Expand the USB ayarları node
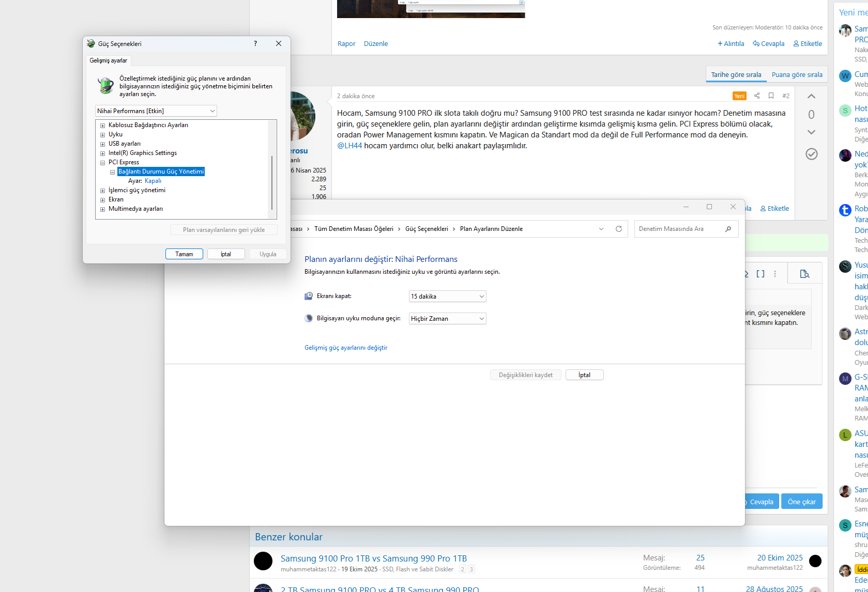868x592 pixels. [102, 144]
